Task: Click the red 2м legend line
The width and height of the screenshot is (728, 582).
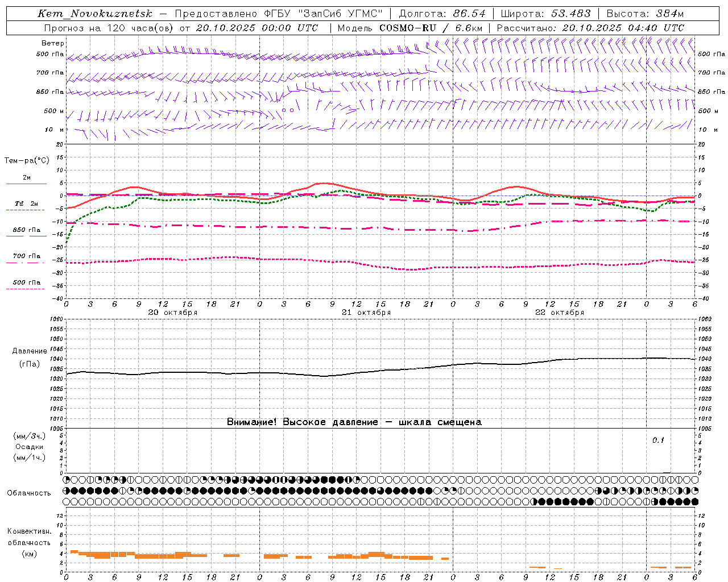Action: (x=26, y=184)
